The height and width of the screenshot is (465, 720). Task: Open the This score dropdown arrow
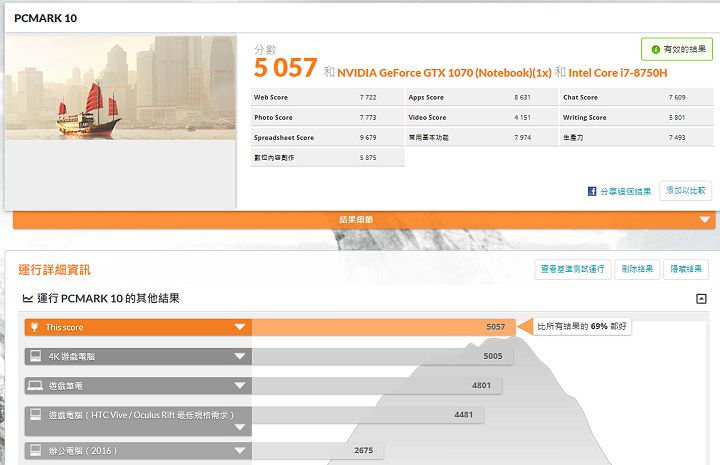tap(239, 327)
